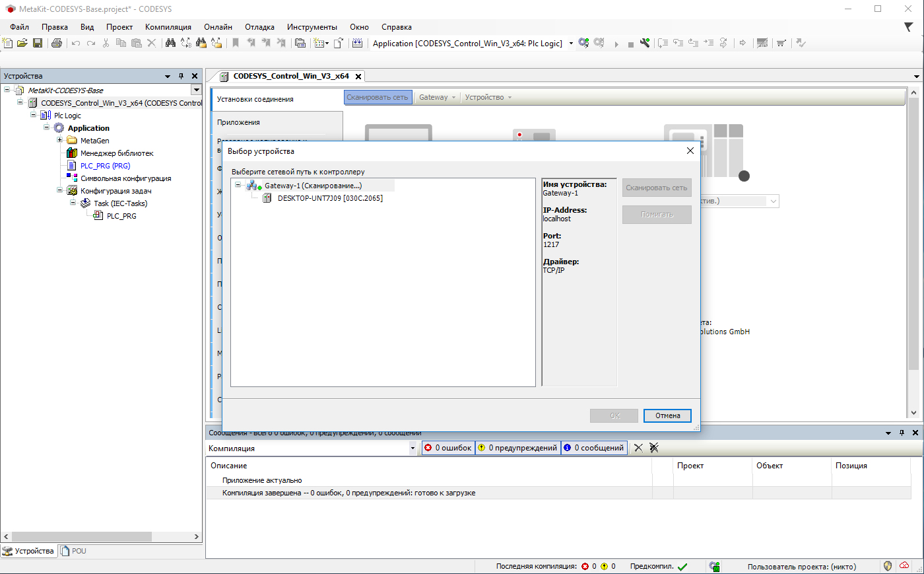Collapse the Plc Logic tree node
Screen dimensions: 924x574
[x=33, y=115]
